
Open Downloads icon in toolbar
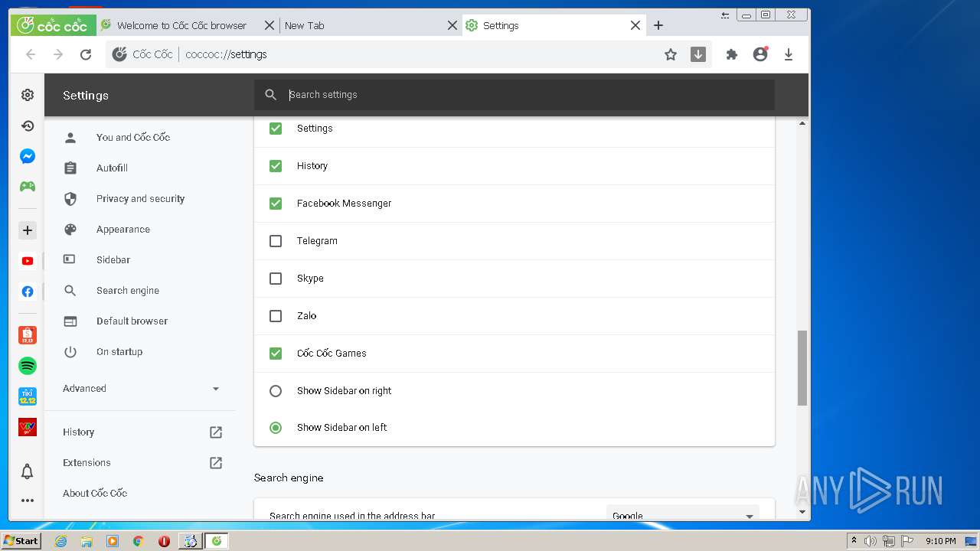pyautogui.click(x=789, y=54)
